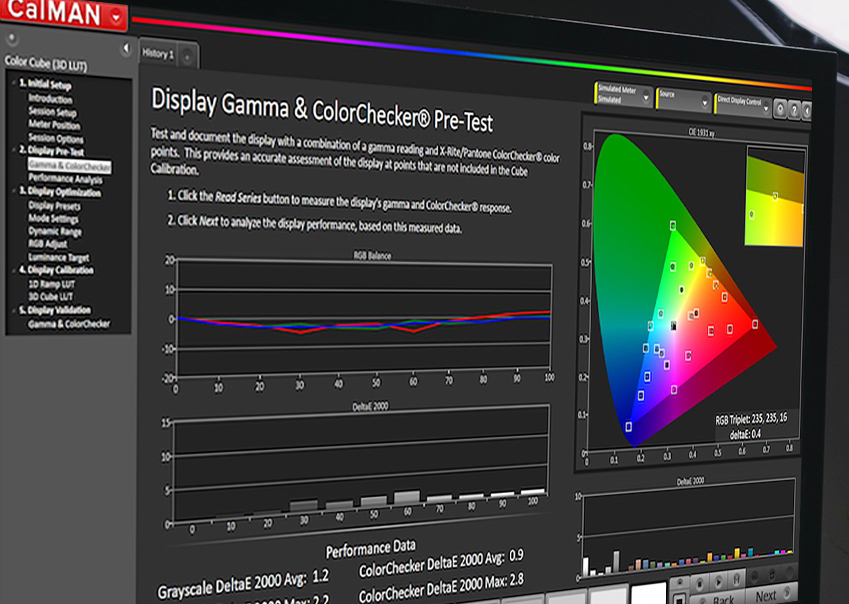Open the Source dropdown

coord(683,100)
